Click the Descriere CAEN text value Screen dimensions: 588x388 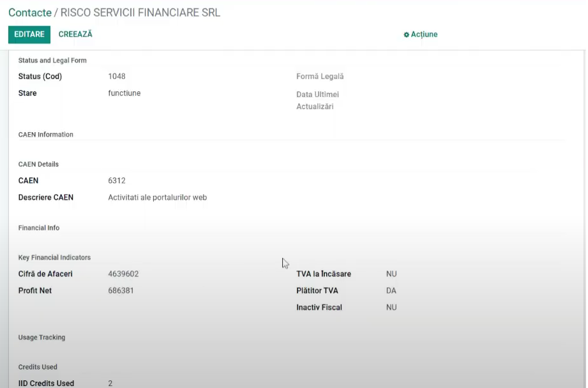point(158,198)
